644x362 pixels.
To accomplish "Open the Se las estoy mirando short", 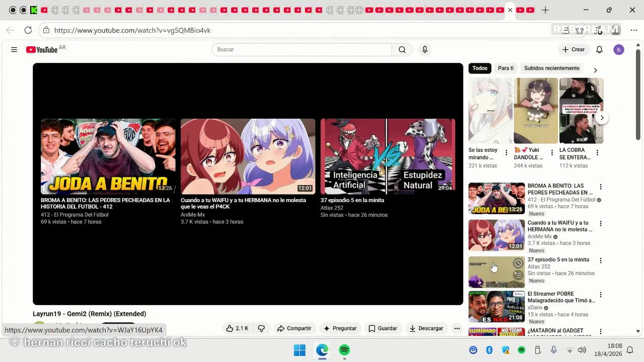I will tap(491, 111).
